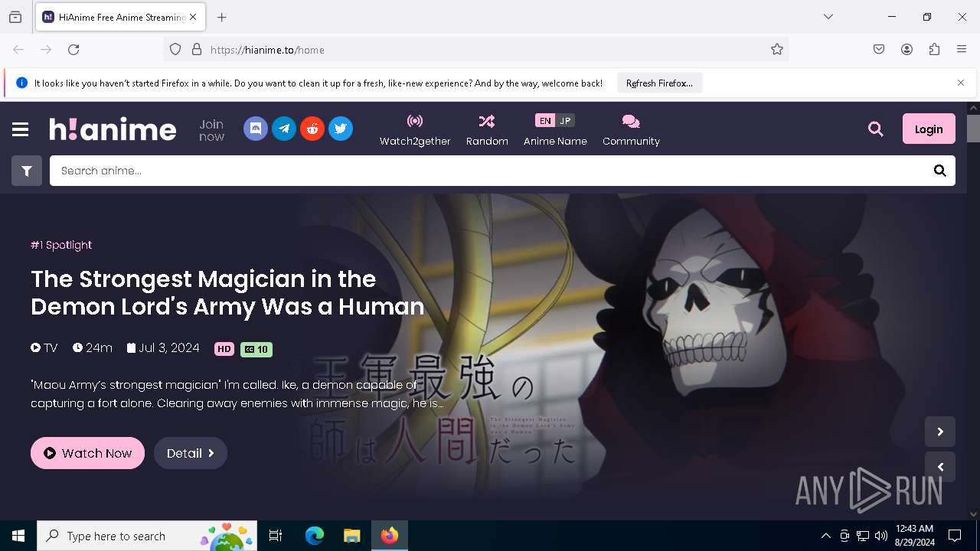Show hidden system tray icons
The image size is (980, 551).
tap(825, 536)
